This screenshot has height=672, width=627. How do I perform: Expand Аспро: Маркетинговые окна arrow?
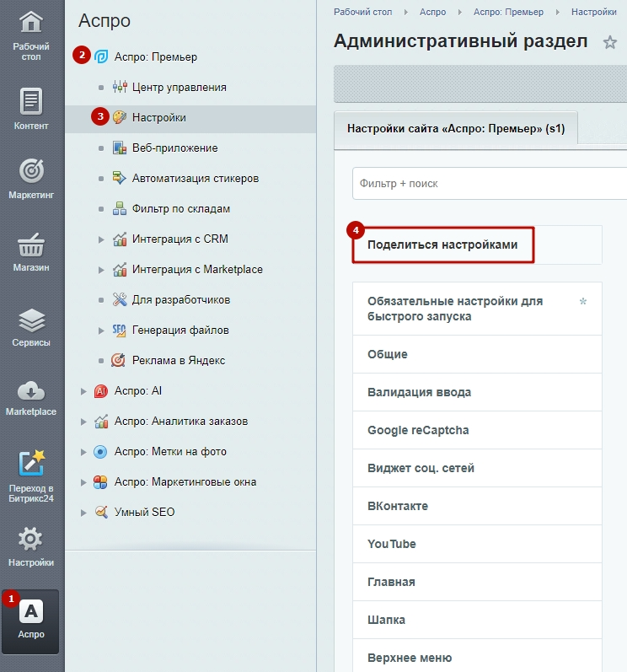pos(83,482)
